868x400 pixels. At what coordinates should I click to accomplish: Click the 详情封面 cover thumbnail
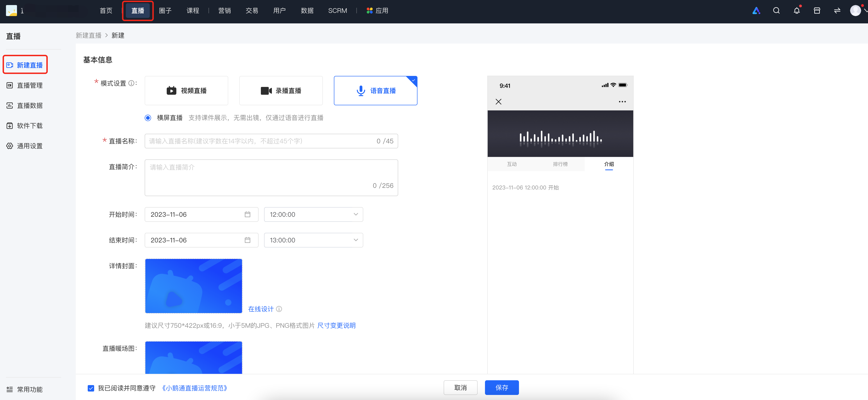pyautogui.click(x=193, y=286)
